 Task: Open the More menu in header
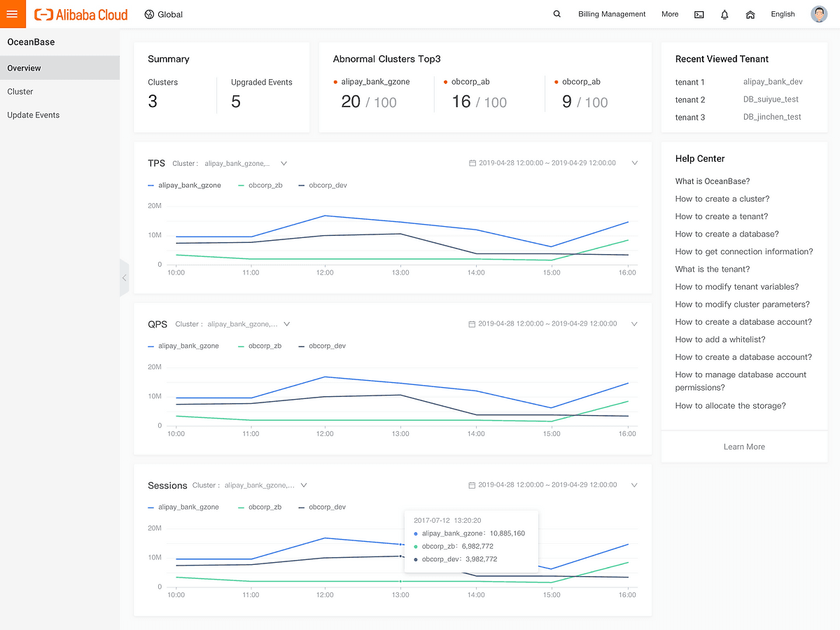coord(670,14)
